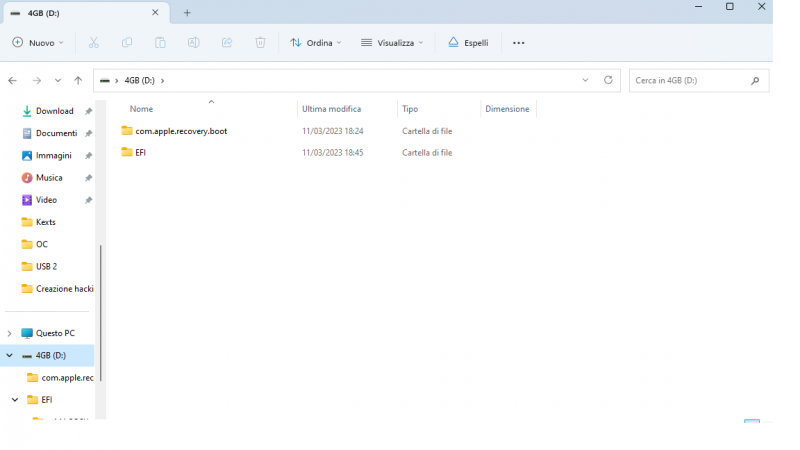This screenshot has width=800, height=450.
Task: Open the three-dot more options menu
Action: coord(518,43)
